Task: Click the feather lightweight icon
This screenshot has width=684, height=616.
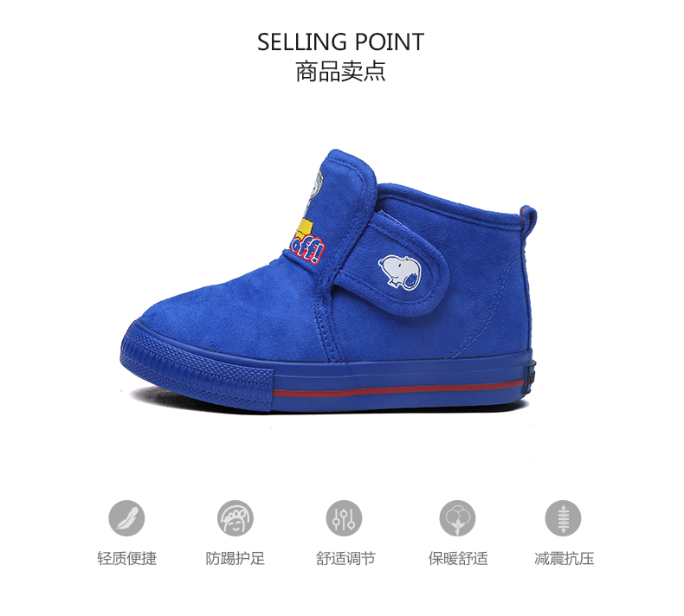Action: tap(126, 518)
